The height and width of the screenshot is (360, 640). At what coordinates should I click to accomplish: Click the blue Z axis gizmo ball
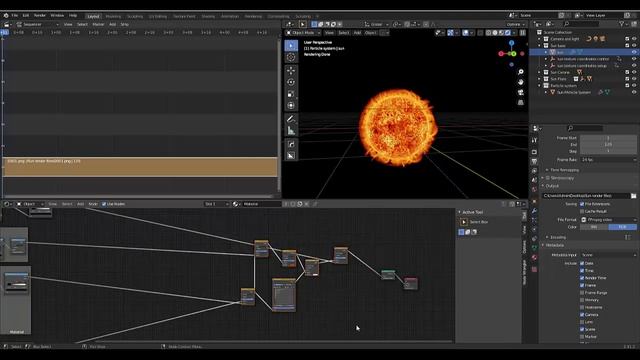pos(511,42)
